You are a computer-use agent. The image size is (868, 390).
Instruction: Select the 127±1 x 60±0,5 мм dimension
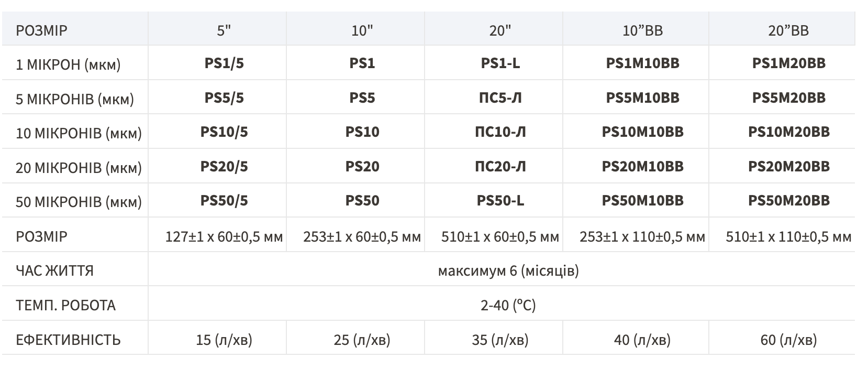click(x=224, y=237)
